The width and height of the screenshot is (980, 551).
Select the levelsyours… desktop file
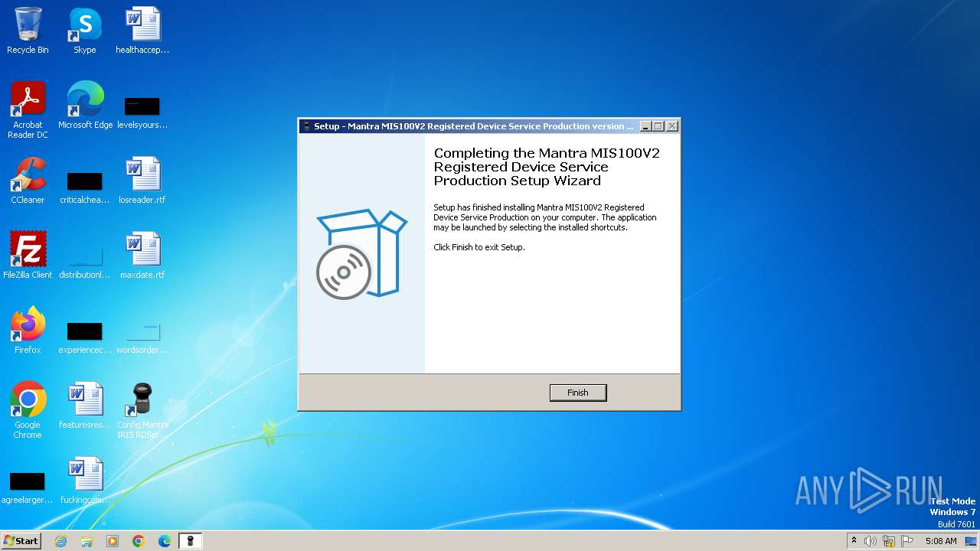(142, 111)
